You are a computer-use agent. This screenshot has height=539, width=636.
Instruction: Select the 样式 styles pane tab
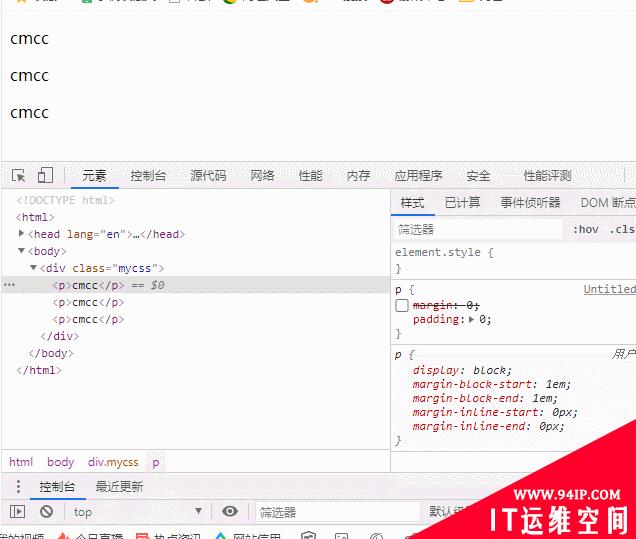click(x=413, y=202)
